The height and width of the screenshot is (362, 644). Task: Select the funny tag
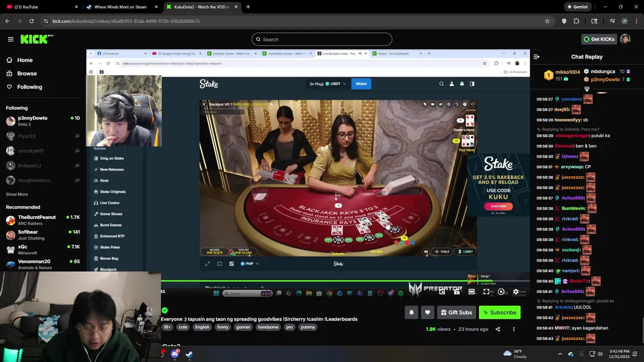[223, 327]
